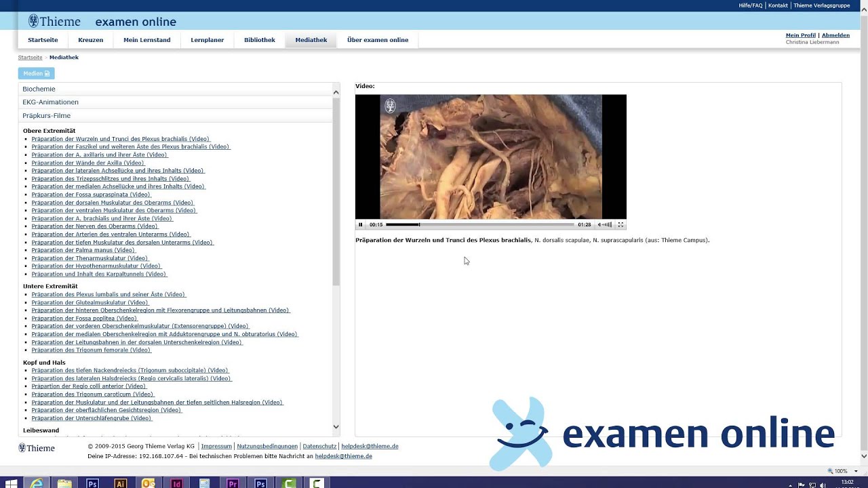
Task: Open Thenarmuskulatur video link
Action: (x=90, y=258)
